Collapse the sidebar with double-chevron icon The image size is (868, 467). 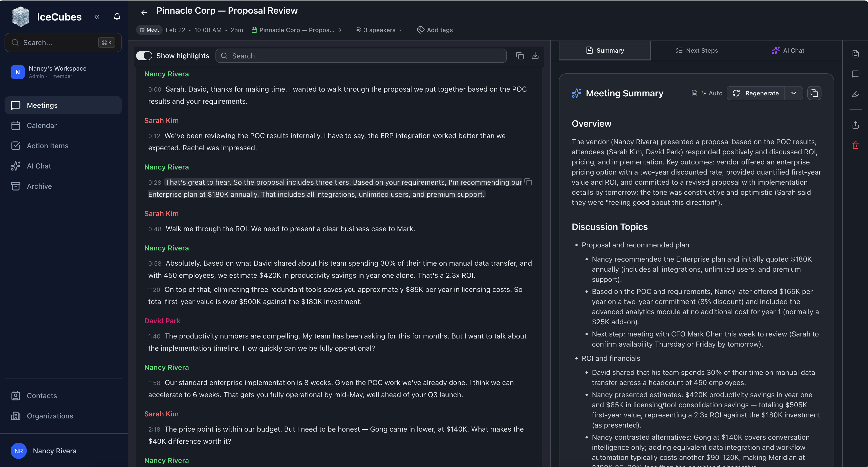pyautogui.click(x=97, y=16)
